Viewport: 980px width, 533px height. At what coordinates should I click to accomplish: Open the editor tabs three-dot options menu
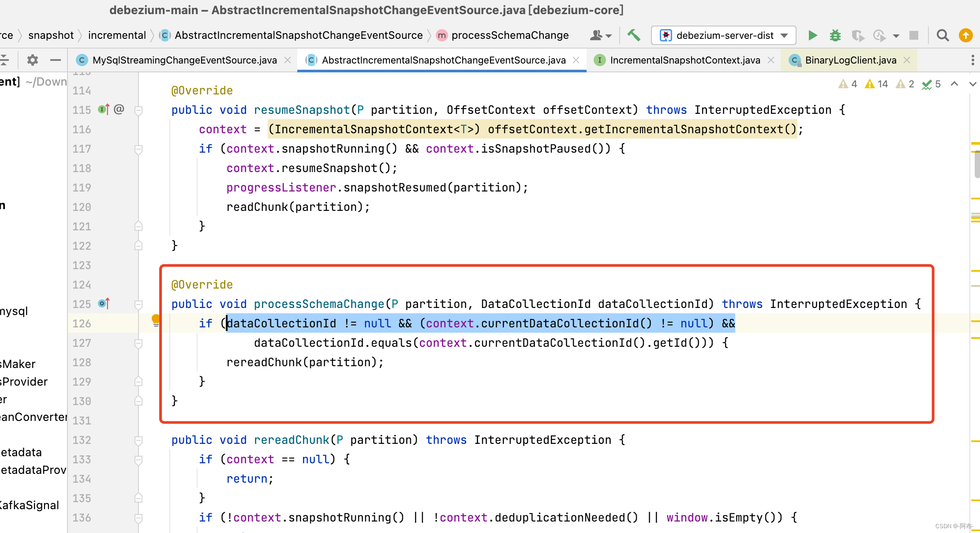click(973, 60)
